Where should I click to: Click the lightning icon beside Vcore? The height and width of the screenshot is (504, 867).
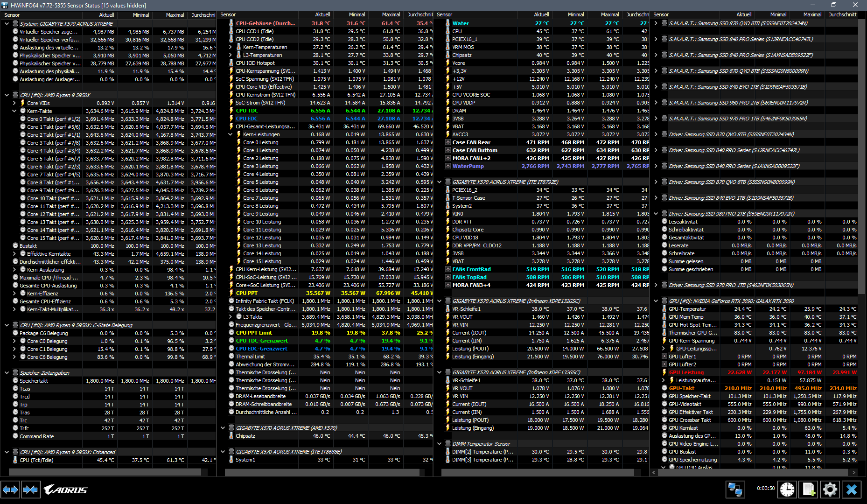pyautogui.click(x=448, y=63)
